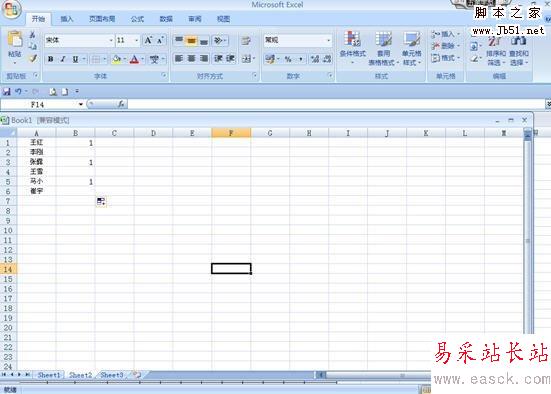Image resolution: width=551 pixels, height=394 pixels.
Task: Click the Delete (删除) cells button
Action: pyautogui.click(x=446, y=46)
